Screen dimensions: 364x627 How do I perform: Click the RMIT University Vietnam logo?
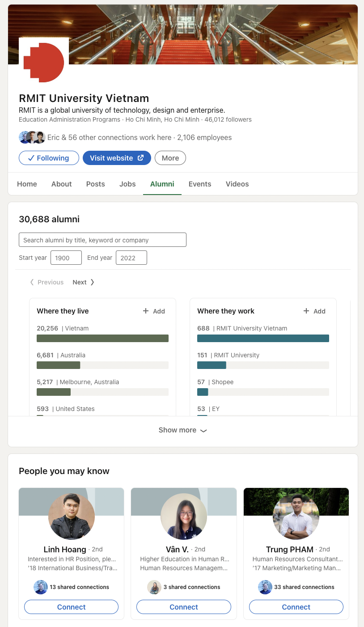point(44,63)
